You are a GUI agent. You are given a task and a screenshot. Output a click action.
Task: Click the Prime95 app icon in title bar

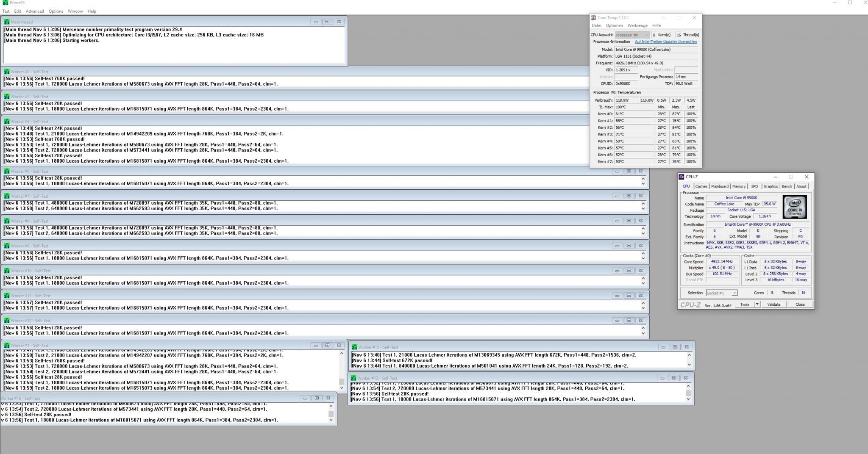click(x=5, y=3)
